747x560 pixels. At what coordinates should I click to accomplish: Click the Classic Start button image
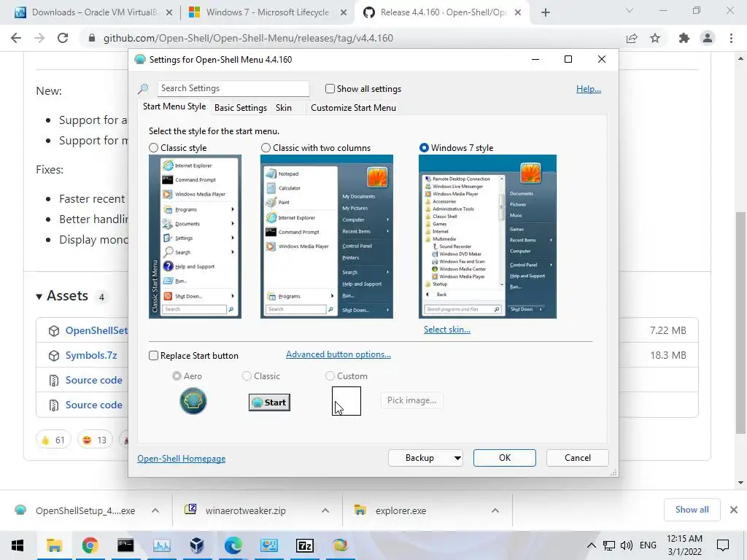tap(269, 402)
